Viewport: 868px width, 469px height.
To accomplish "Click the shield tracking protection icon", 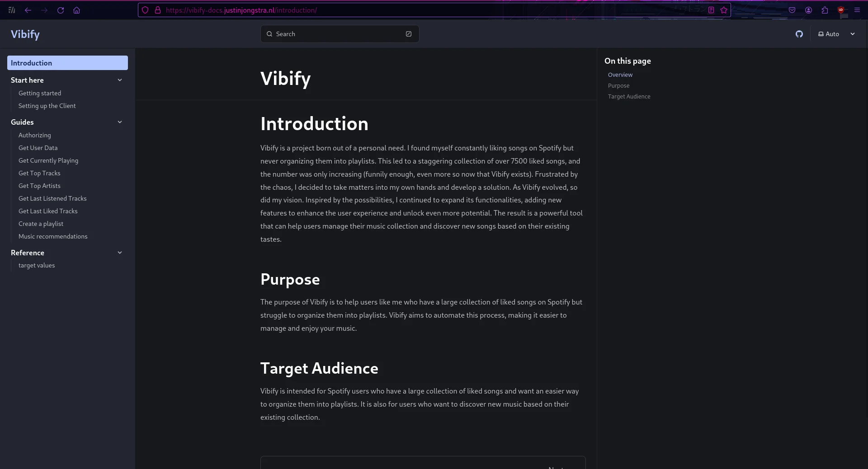I will click(x=145, y=10).
